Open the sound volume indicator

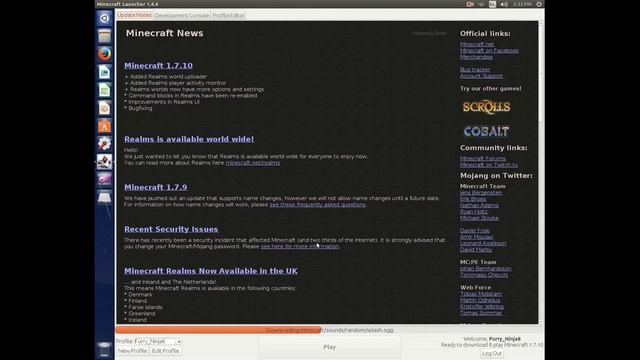point(504,4)
